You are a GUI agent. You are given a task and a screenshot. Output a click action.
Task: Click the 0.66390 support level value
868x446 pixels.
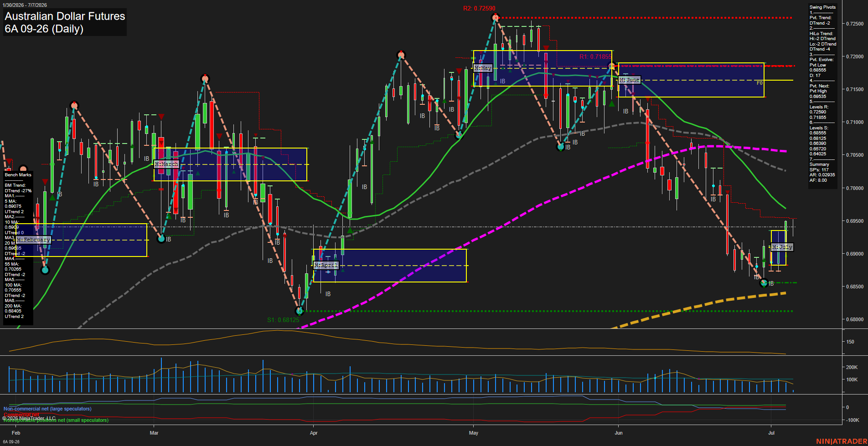pyautogui.click(x=818, y=144)
